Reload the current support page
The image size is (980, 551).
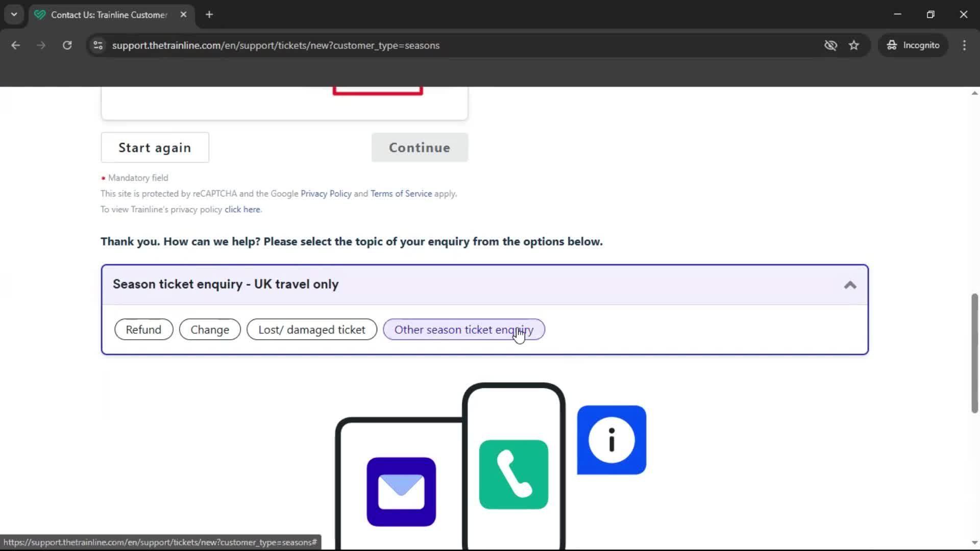67,45
